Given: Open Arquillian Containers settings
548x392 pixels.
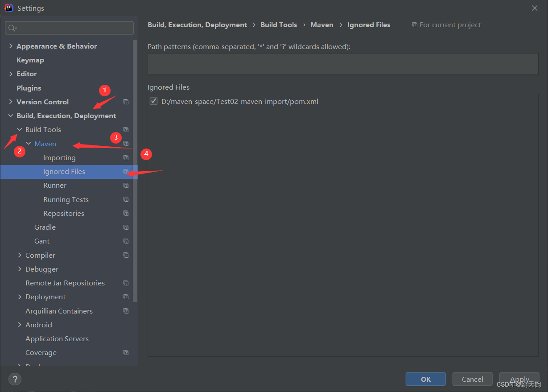Looking at the screenshot, I should click(x=59, y=311).
